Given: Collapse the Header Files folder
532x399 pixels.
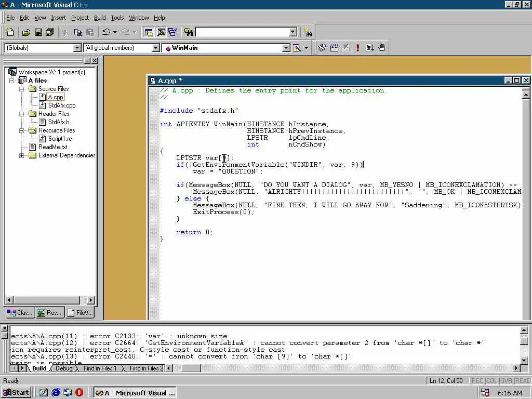Looking at the screenshot, I should (x=22, y=114).
